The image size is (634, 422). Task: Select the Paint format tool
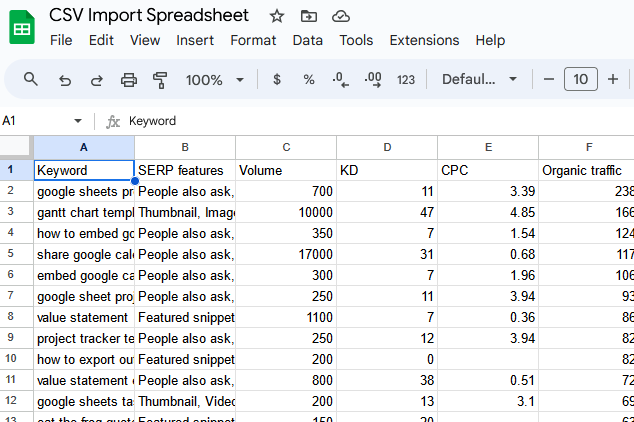pos(160,80)
